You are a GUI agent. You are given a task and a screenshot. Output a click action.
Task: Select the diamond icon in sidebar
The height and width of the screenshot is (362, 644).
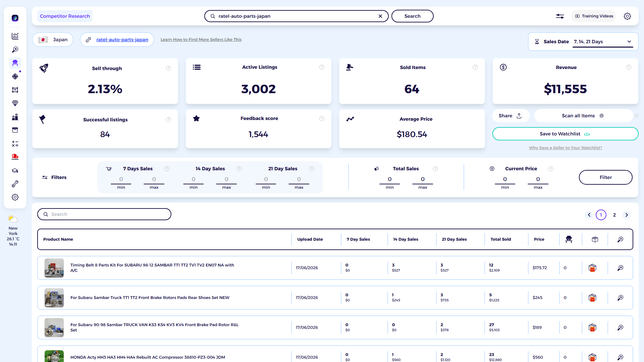point(15,103)
